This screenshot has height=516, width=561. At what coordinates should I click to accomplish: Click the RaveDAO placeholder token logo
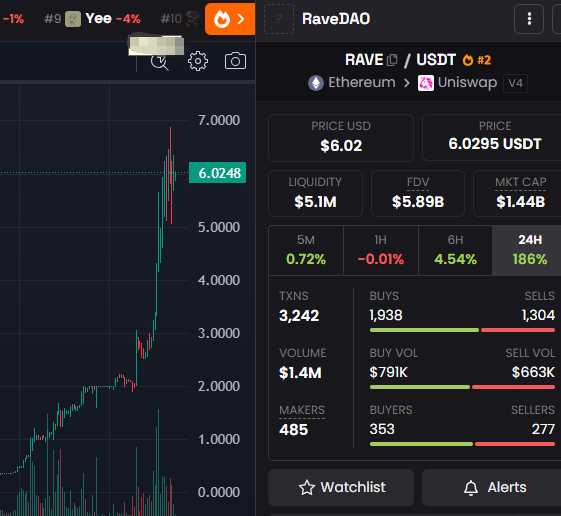[279, 19]
